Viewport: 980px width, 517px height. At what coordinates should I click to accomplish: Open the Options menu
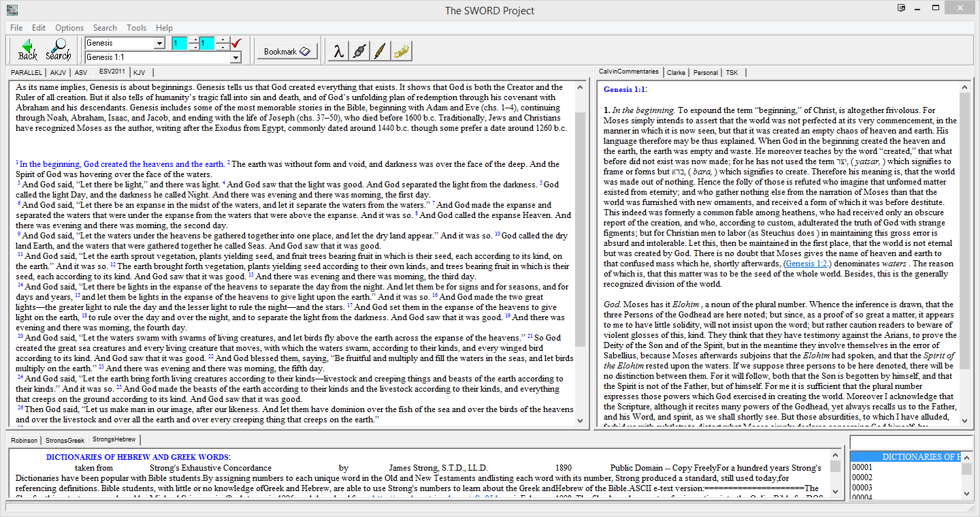click(69, 28)
